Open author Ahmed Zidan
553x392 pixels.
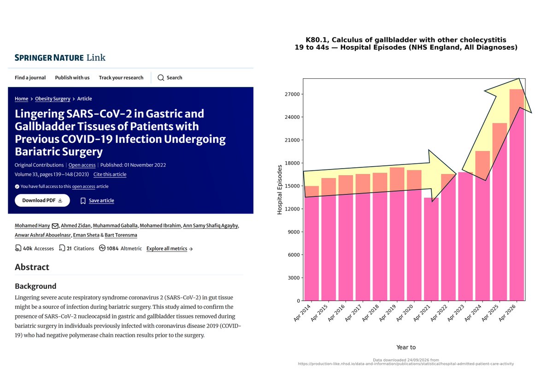[76, 226]
